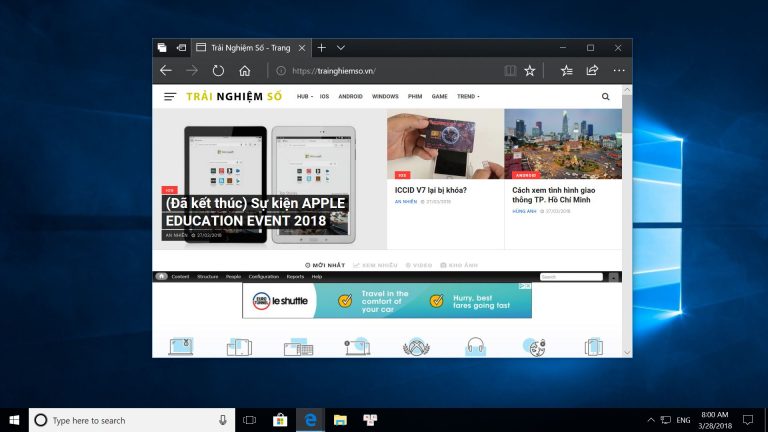Open Configuration in admin toolbar
The image size is (768, 432).
point(264,277)
